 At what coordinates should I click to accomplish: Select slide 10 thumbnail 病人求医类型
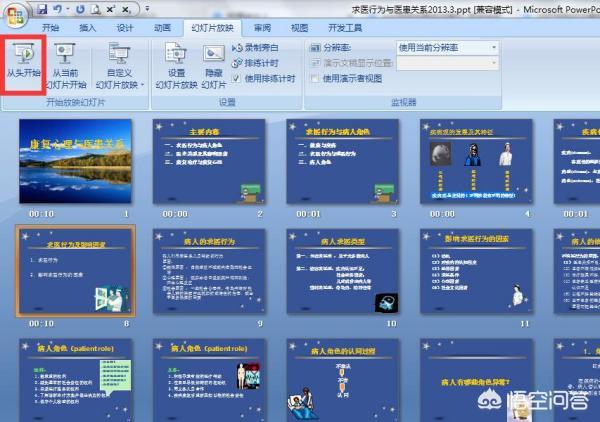(x=342, y=271)
